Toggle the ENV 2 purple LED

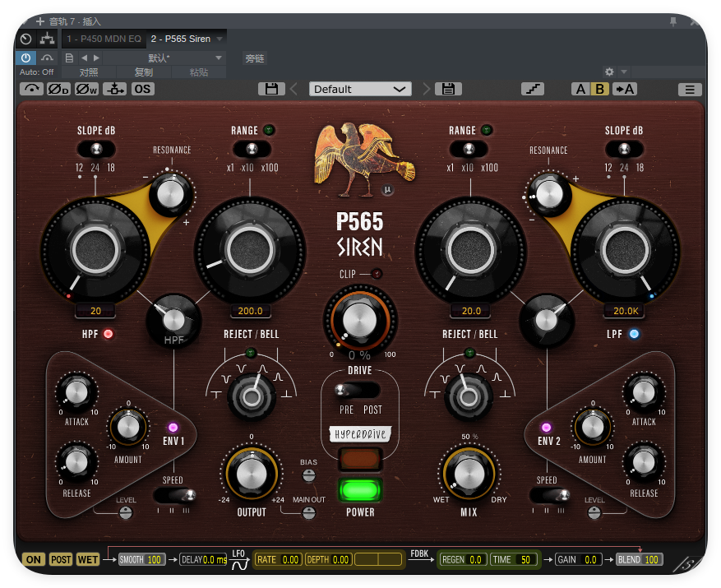[x=546, y=428]
